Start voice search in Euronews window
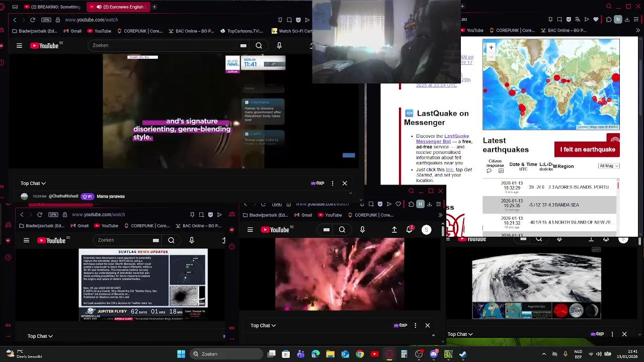The height and width of the screenshot is (362, 644). pyautogui.click(x=279, y=45)
